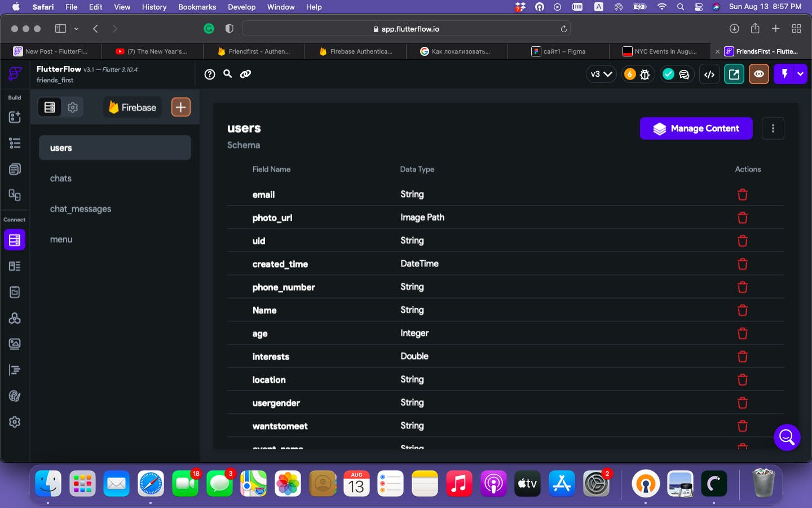Open Spotlight search in the menu bar
The image size is (812, 508).
tap(681, 7)
